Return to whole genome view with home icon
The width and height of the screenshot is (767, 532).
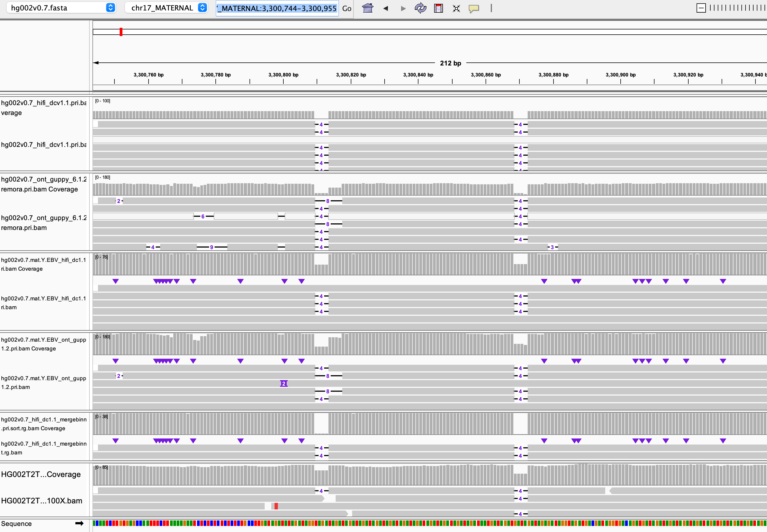coord(367,8)
